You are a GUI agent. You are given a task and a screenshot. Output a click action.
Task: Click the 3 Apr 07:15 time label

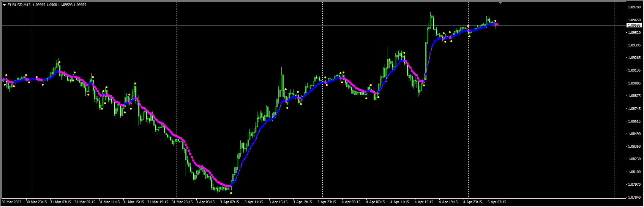tap(230, 202)
